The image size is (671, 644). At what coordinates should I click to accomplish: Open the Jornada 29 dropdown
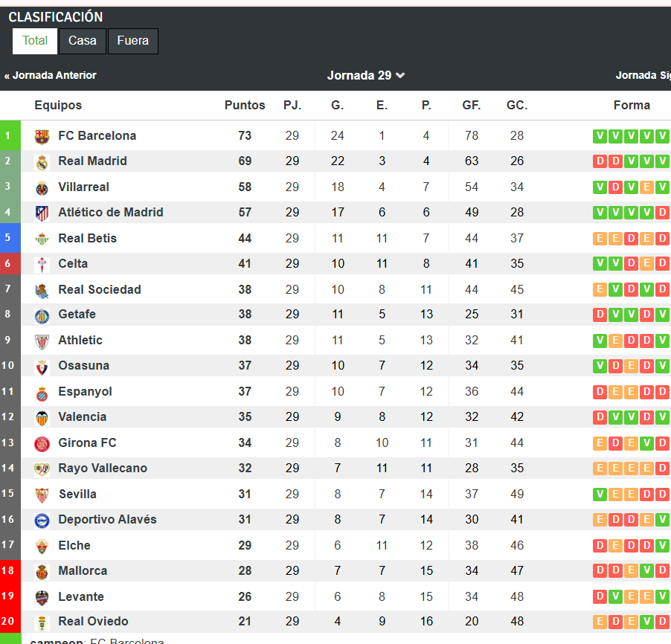(x=365, y=75)
